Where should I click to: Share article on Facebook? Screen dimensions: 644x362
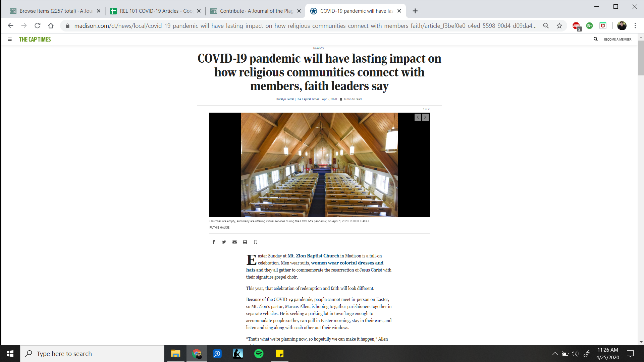point(214,242)
